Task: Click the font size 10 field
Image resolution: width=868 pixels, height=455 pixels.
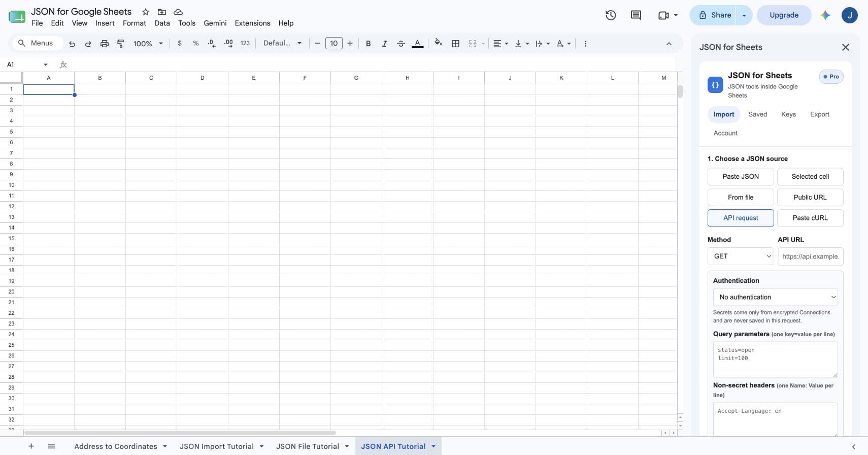Action: (333, 44)
